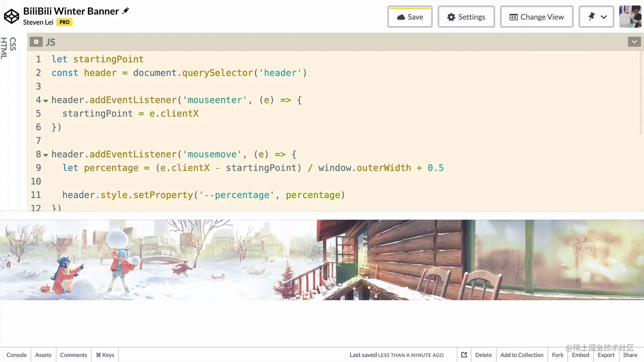Screen dimensions: 644x362
Task: Save the pen
Action: (410, 17)
